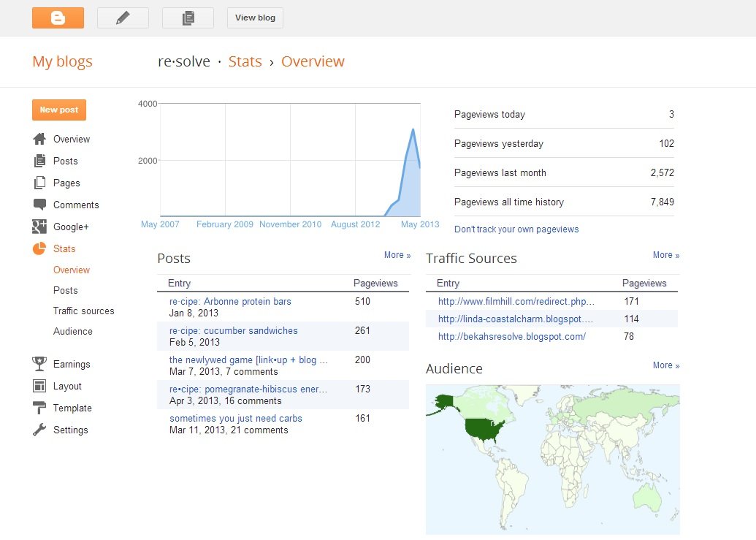Select Overview under the Stats submenu

coord(72,270)
